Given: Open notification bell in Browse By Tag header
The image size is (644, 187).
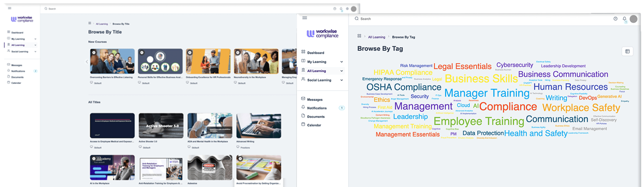Looking at the screenshot, I should click(625, 19).
